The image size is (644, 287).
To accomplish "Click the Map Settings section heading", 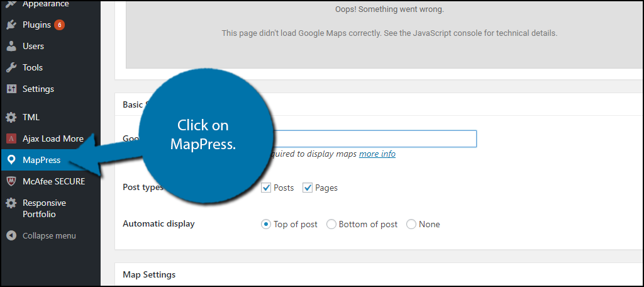I will click(x=149, y=274).
